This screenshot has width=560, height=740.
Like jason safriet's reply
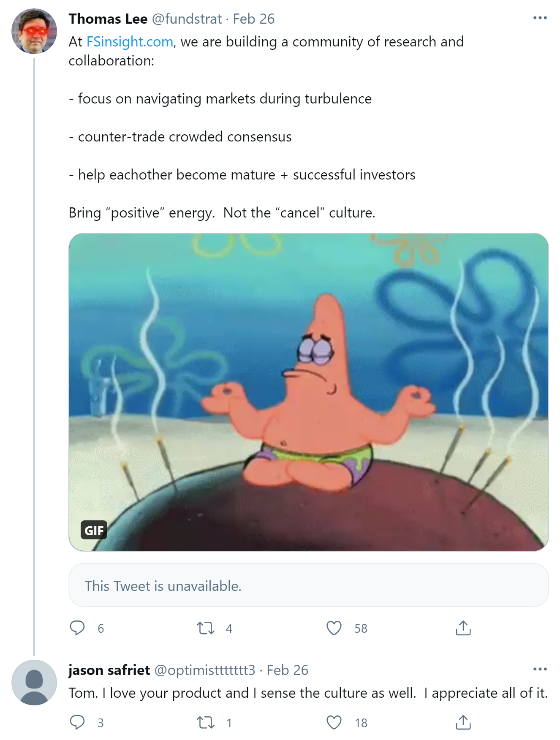click(x=334, y=723)
